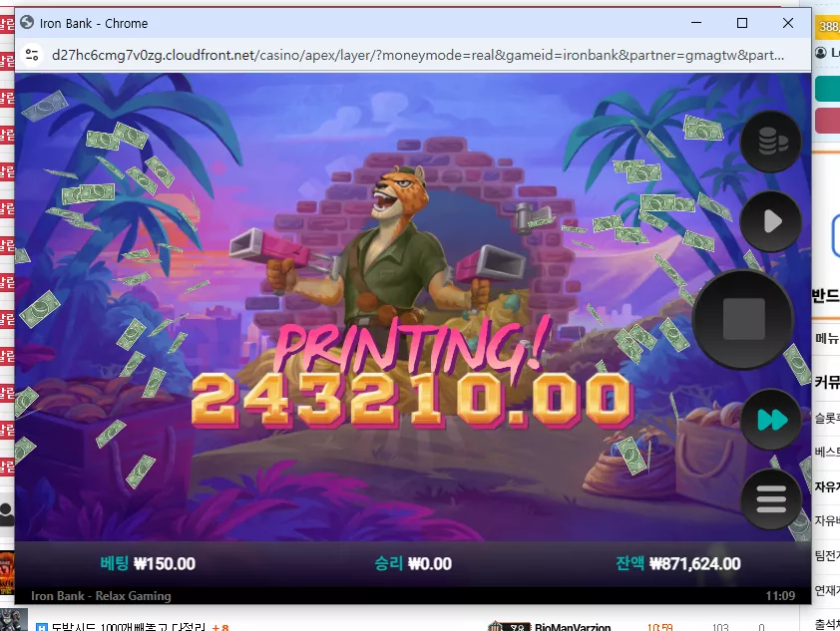Close the Iron Bank Chrome window
This screenshot has height=631, width=840.
pos(788,23)
